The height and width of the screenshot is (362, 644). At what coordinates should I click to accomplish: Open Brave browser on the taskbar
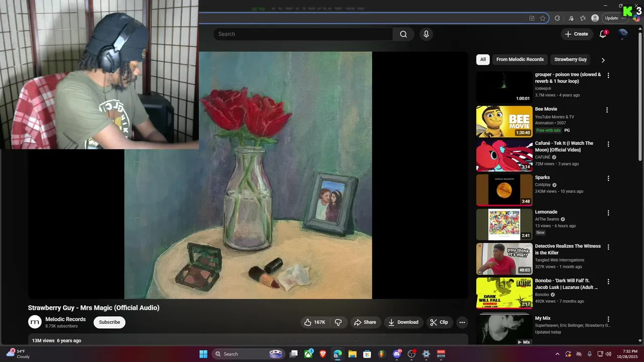[323, 354]
